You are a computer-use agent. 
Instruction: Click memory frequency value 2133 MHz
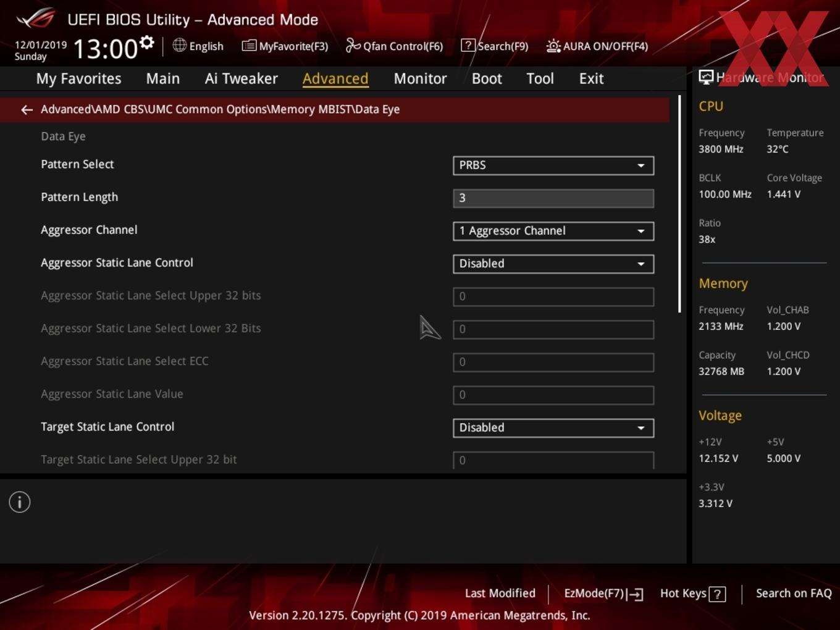721,326
